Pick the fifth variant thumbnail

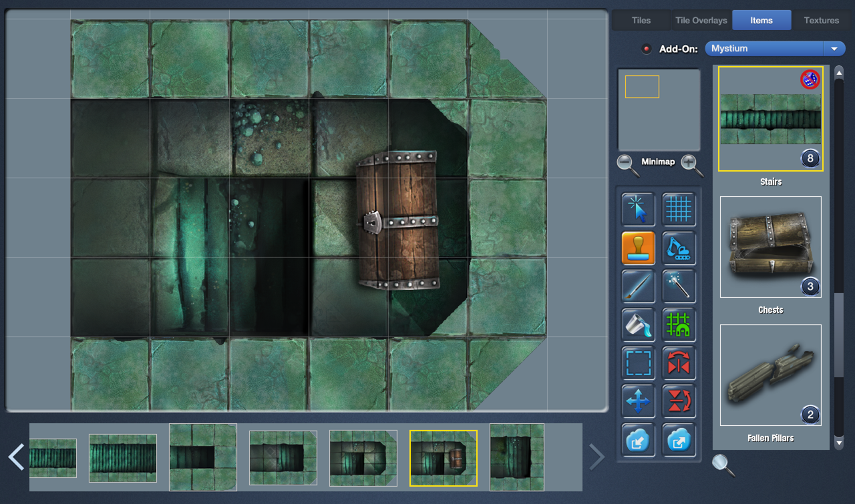point(363,458)
